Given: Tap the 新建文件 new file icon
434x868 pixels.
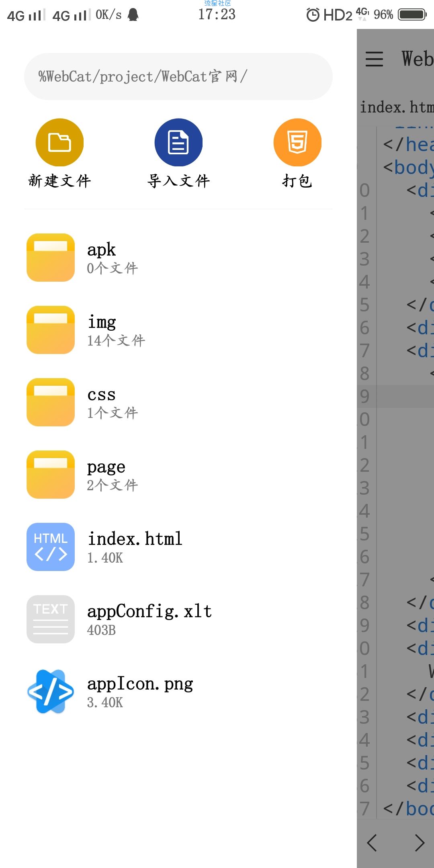Looking at the screenshot, I should (x=59, y=142).
